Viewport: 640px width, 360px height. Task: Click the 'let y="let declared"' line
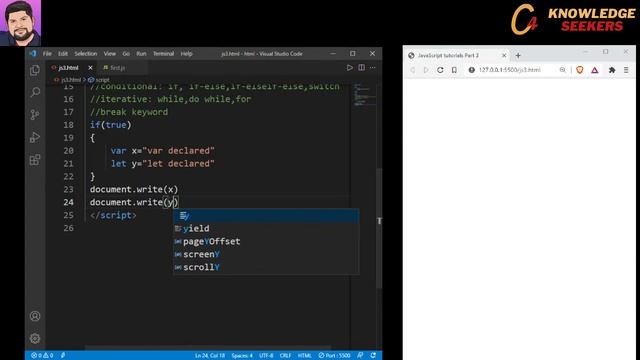point(162,164)
